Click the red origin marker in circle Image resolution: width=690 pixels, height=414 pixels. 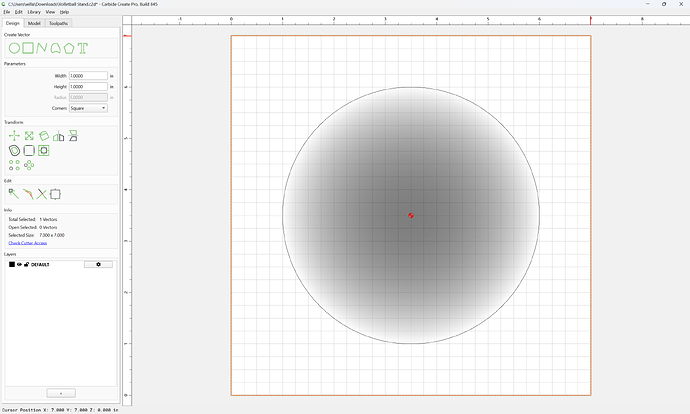pyautogui.click(x=411, y=215)
